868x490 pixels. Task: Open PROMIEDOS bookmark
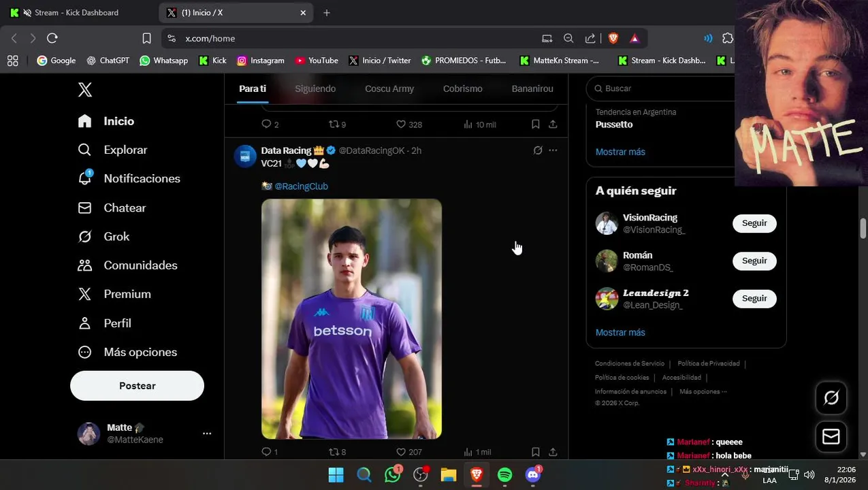point(464,61)
